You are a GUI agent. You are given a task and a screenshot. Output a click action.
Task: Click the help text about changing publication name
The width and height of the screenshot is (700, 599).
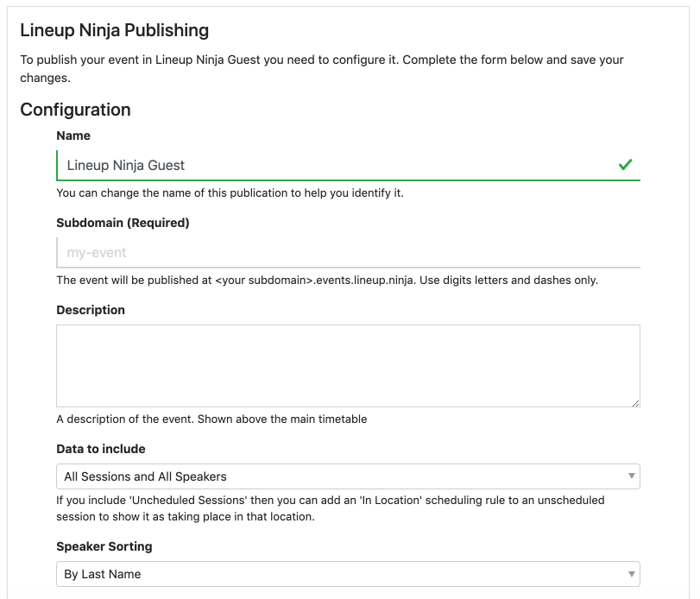pyautogui.click(x=230, y=193)
